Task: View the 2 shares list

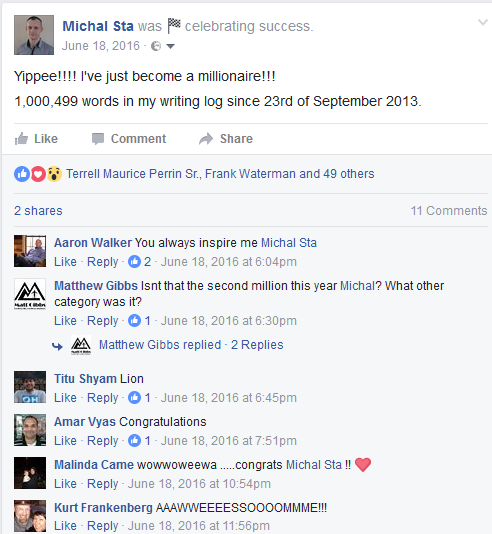Action: point(38,211)
